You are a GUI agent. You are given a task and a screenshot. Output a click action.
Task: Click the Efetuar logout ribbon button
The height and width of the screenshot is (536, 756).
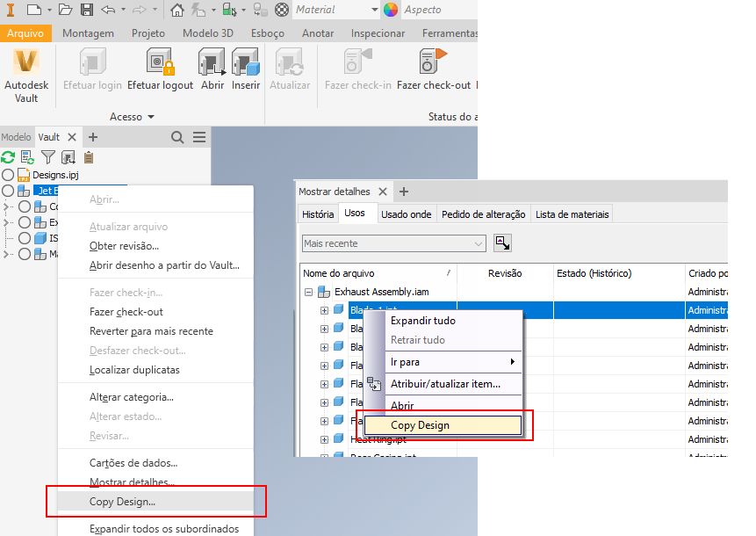[160, 69]
